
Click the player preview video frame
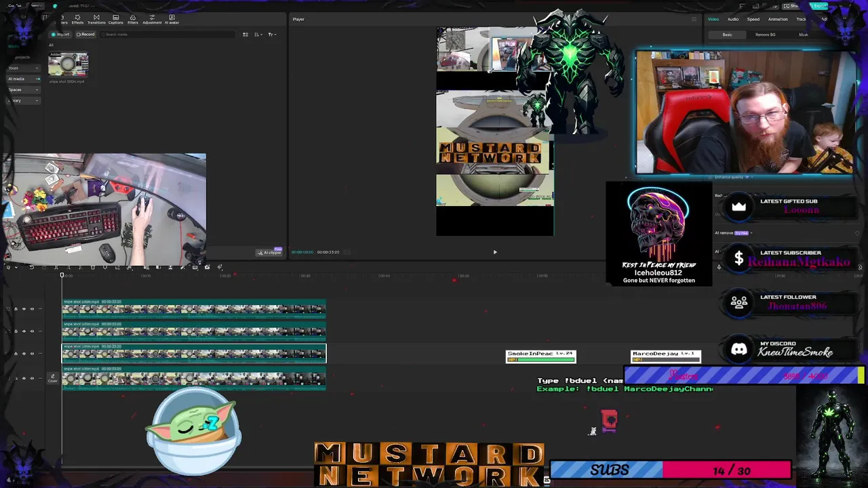495,132
